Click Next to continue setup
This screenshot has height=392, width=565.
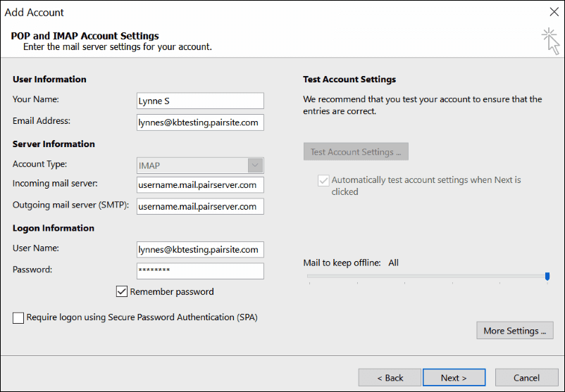(x=454, y=378)
